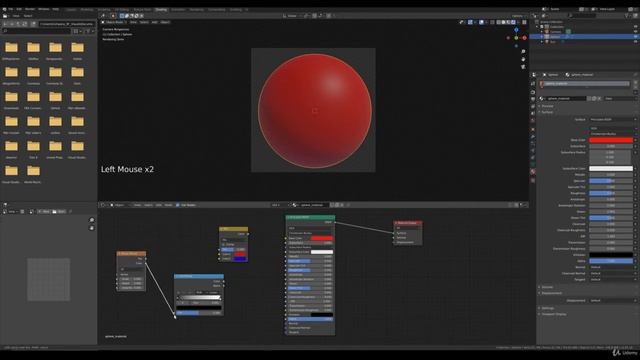Select the Principled BSDF node header
Screen dimensions: 640x360
click(310, 217)
